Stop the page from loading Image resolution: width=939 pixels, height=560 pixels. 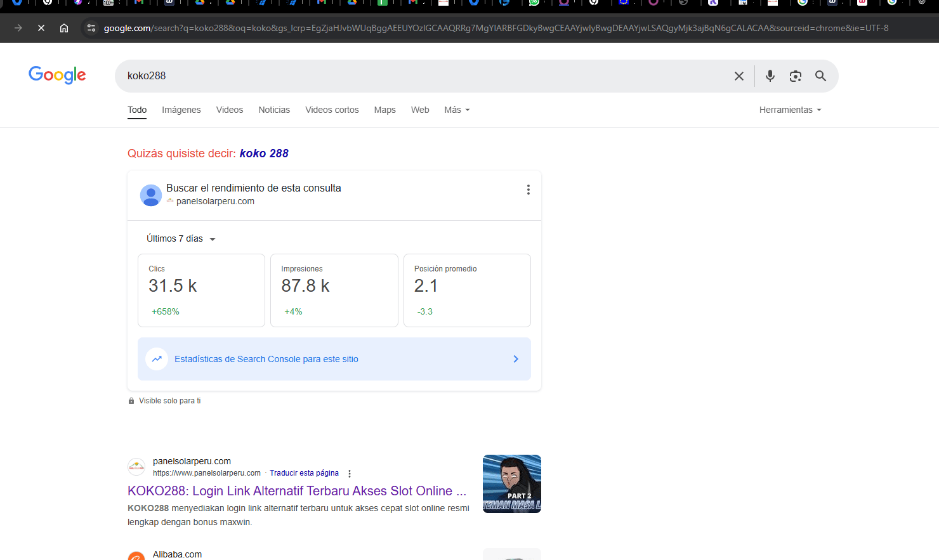pyautogui.click(x=41, y=28)
